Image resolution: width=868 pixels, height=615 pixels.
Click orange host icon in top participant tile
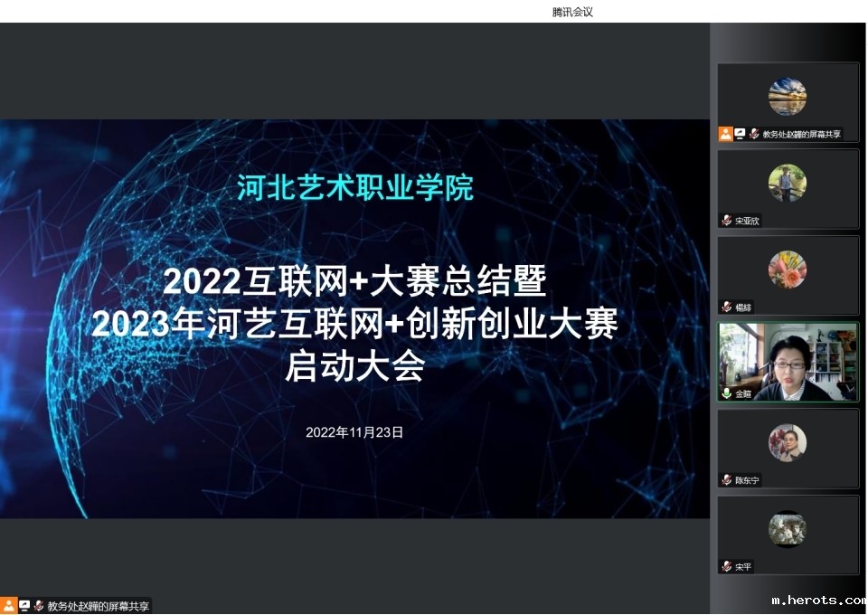tap(725, 134)
